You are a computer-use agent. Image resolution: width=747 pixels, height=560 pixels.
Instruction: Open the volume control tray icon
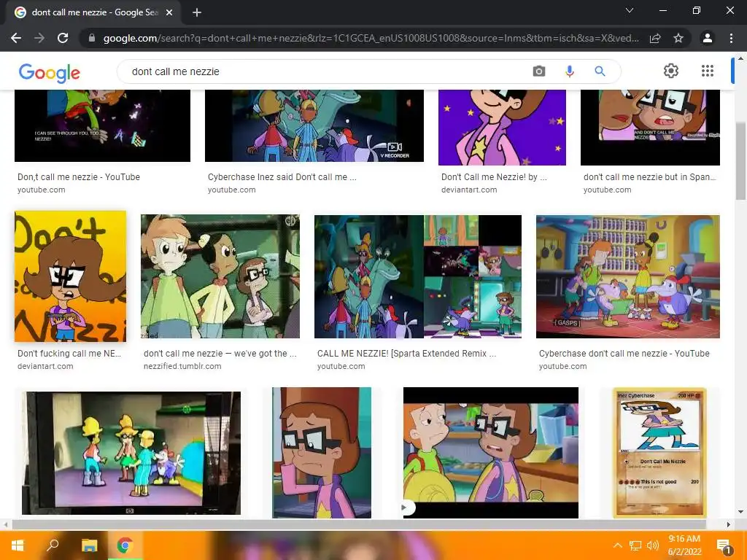[653, 545]
